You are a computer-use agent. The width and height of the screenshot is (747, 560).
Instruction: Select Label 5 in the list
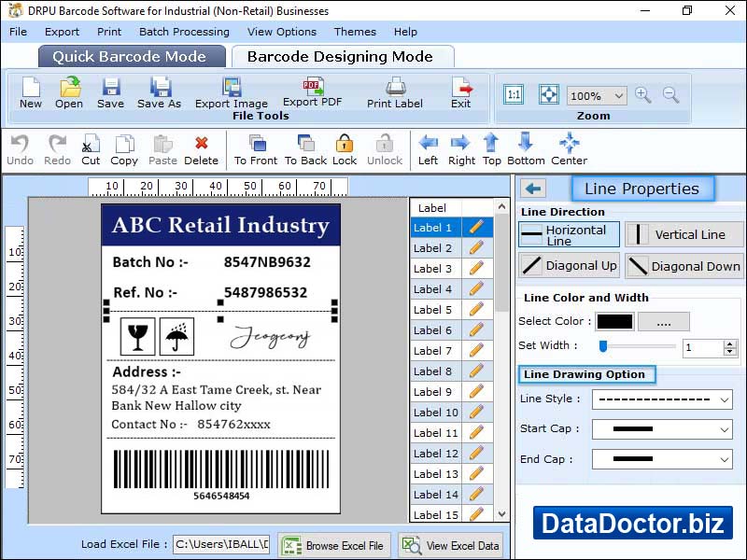coord(436,310)
